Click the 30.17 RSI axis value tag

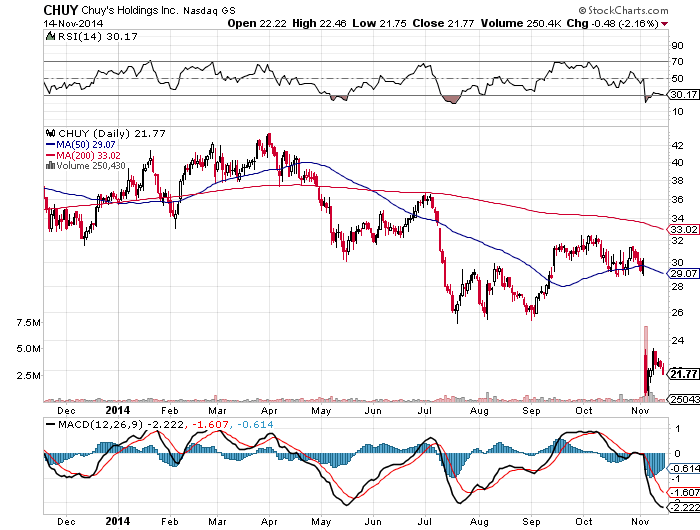(683, 95)
